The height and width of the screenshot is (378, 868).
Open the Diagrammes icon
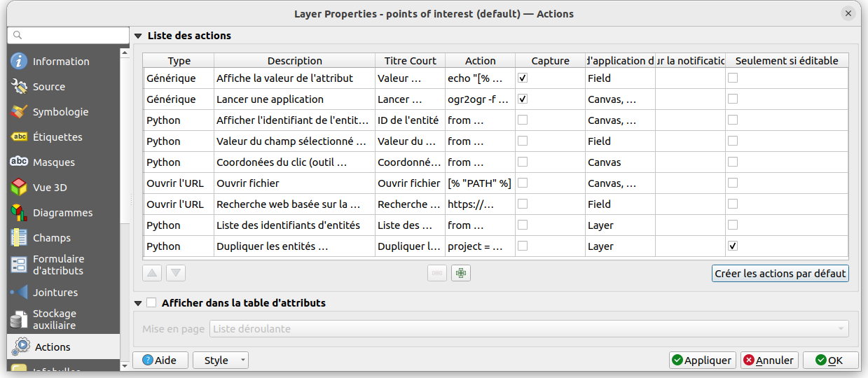click(19, 212)
